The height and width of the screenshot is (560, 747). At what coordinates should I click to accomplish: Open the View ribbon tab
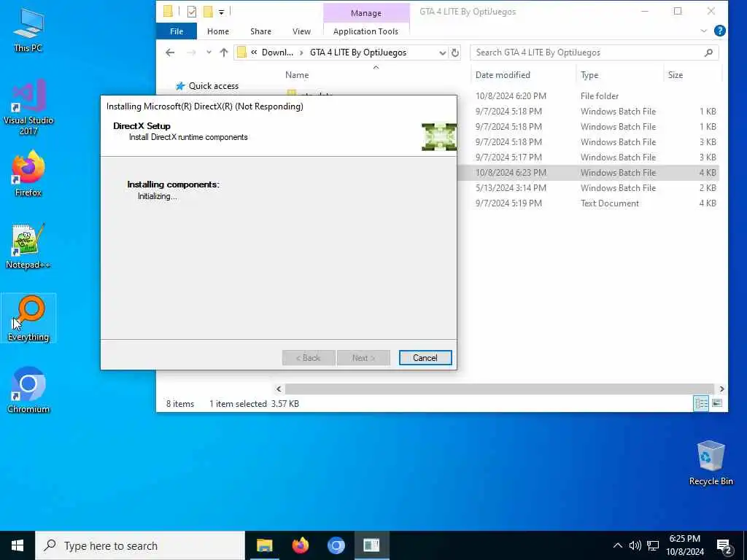coord(301,31)
